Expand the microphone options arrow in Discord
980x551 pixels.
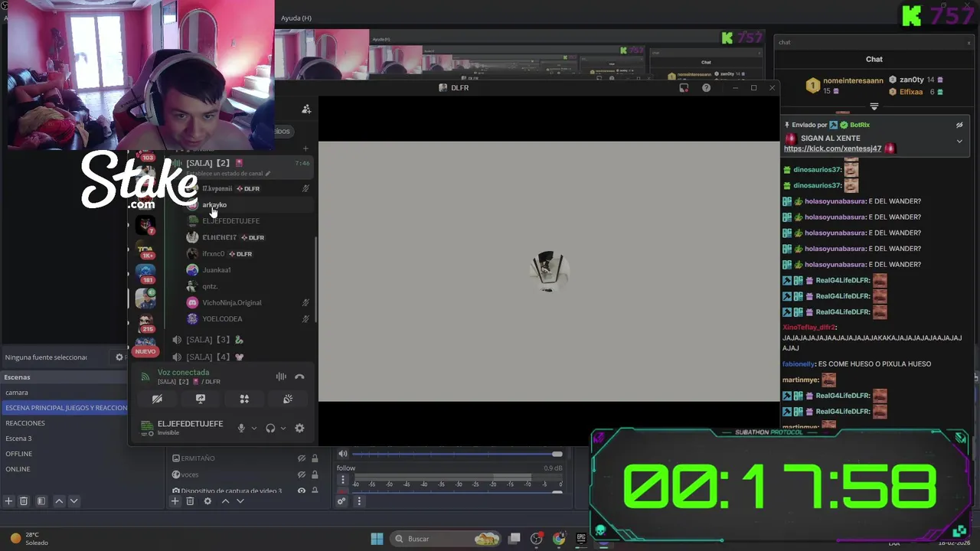tap(253, 429)
